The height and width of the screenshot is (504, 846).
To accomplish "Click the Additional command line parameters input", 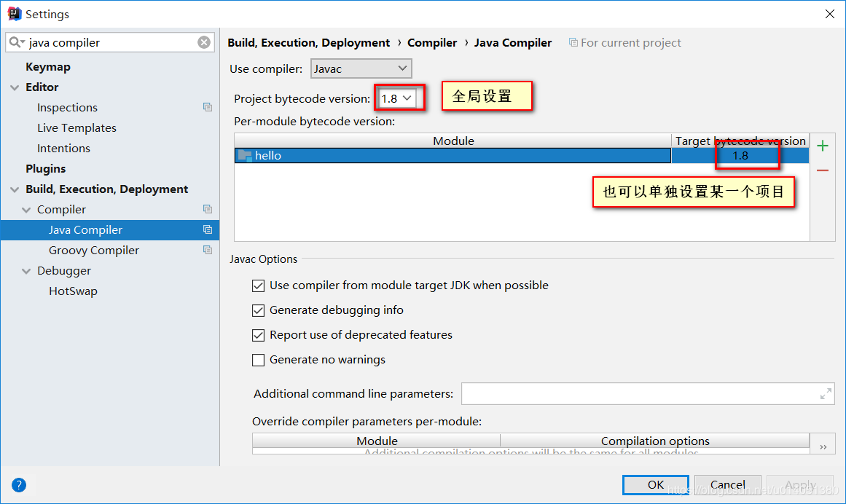I will click(x=638, y=394).
